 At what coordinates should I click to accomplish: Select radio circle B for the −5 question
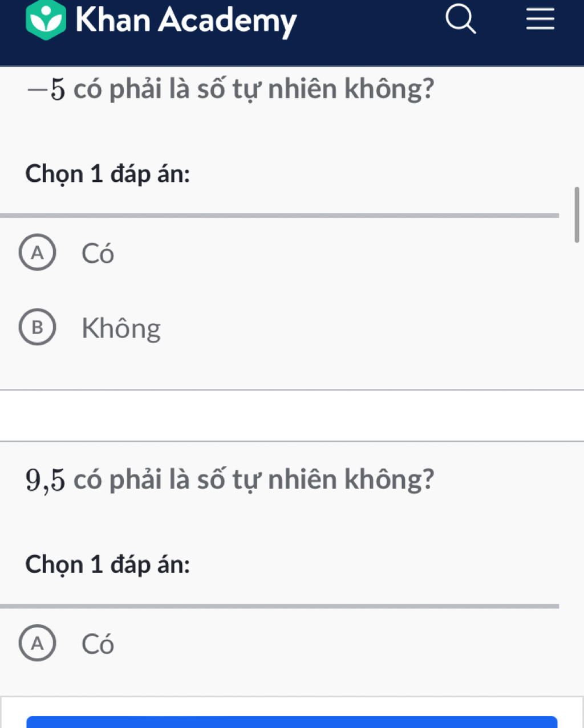[38, 328]
